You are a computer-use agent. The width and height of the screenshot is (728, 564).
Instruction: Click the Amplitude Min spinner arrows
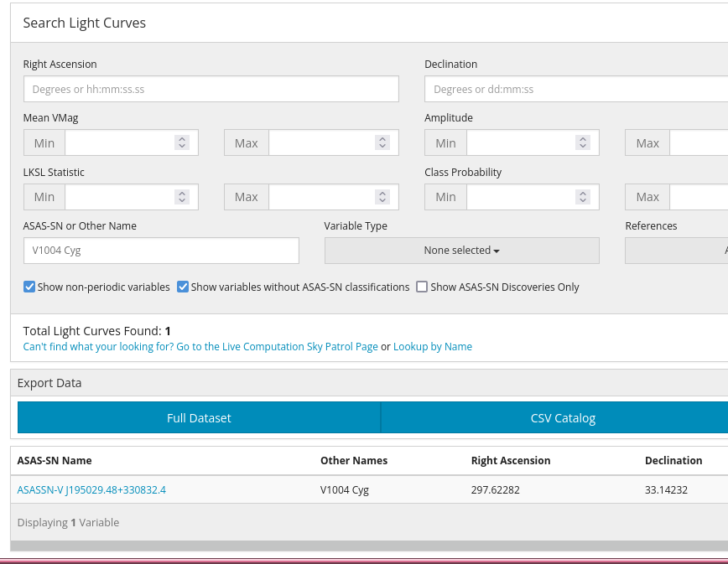583,143
